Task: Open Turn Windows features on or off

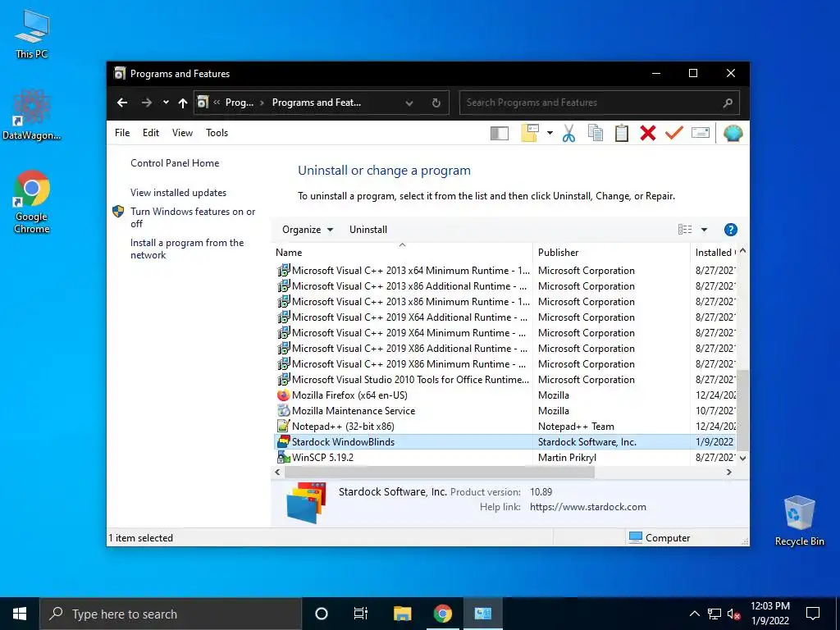Action: click(193, 217)
